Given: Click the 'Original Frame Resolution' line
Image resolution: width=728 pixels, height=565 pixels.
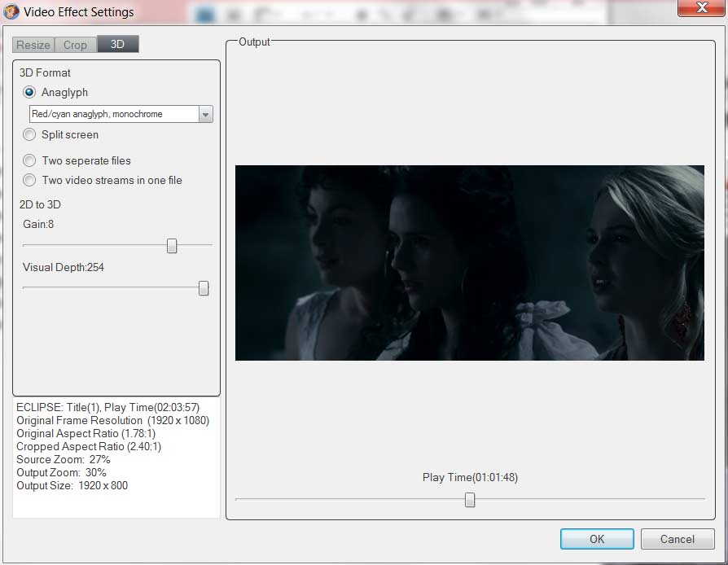Looking at the screenshot, I should point(113,421).
